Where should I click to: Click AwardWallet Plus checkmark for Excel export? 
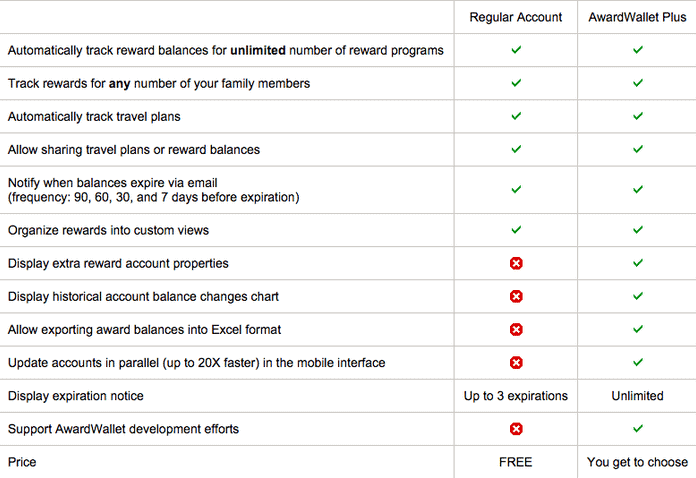point(637,329)
